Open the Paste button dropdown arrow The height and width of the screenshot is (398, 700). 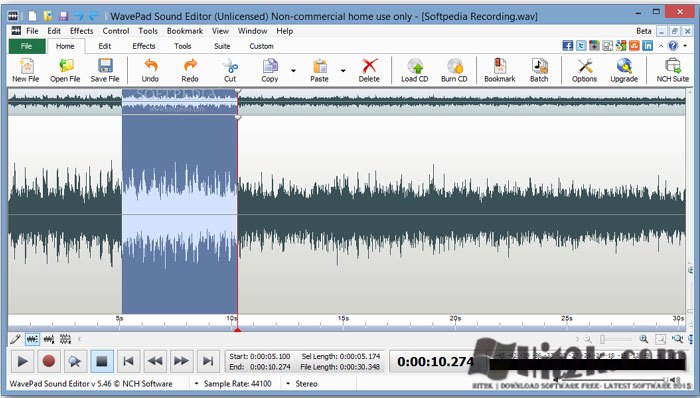point(343,70)
